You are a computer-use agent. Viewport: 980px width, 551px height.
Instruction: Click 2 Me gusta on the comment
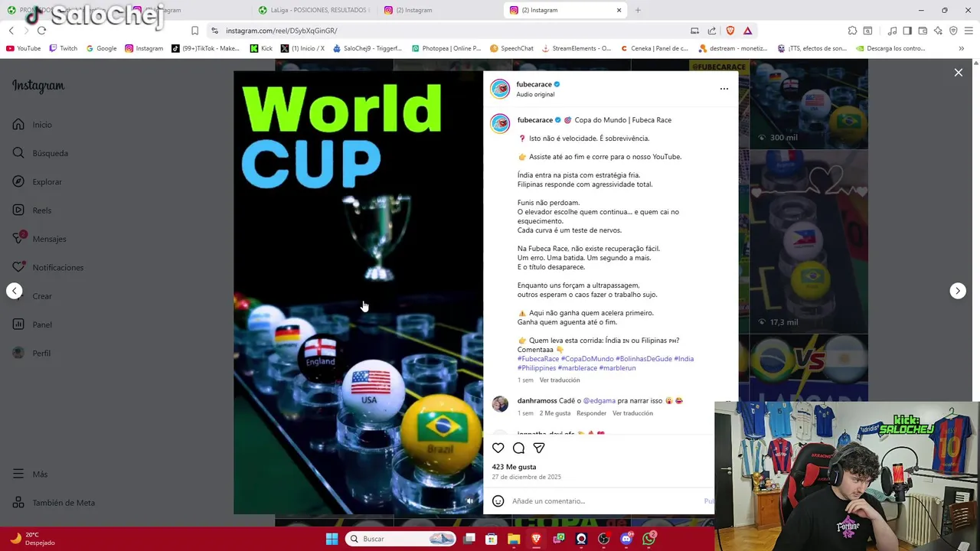(555, 413)
